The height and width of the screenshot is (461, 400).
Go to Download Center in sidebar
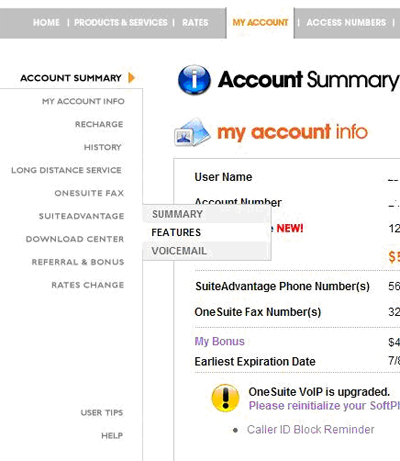tap(75, 239)
